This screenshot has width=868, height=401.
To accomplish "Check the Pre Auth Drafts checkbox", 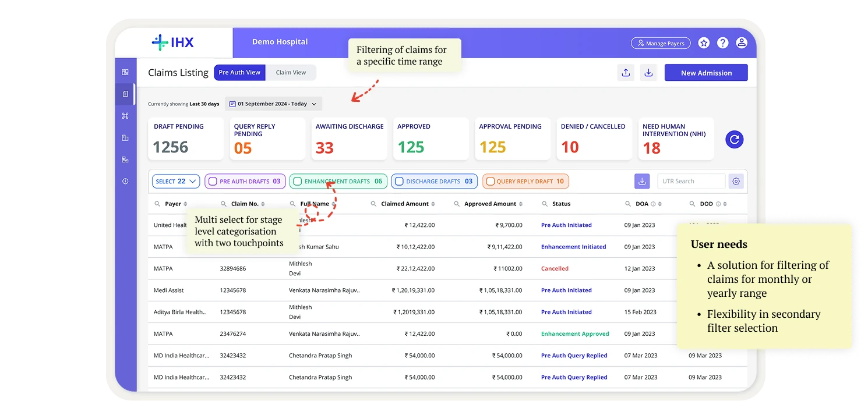I will (213, 181).
